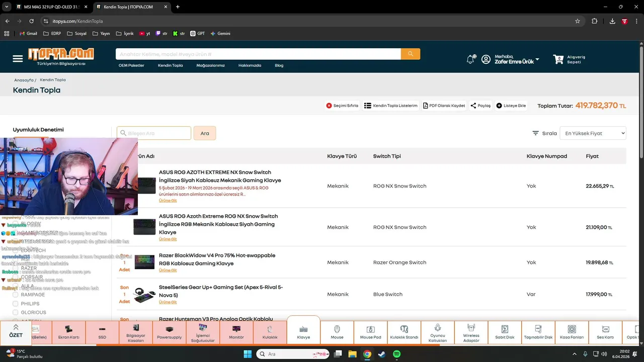644x362 pixels.
Task: Open the Sabit Disk category
Action: pos(505,333)
